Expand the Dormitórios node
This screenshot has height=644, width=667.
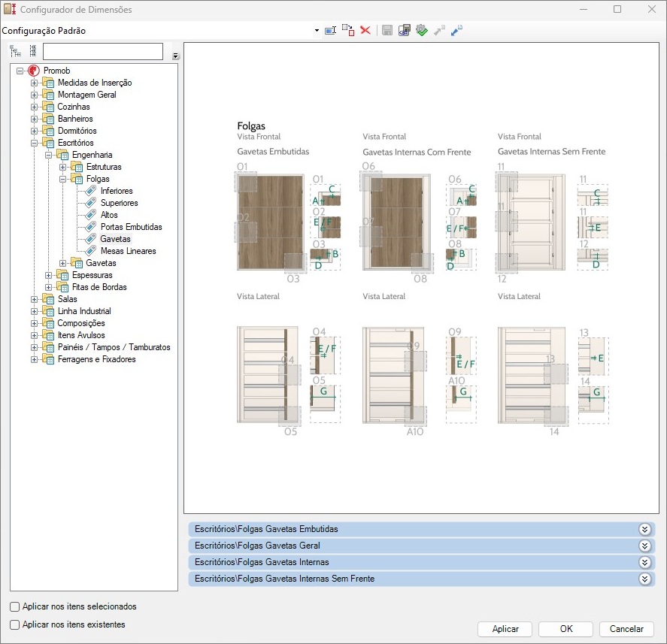point(34,131)
